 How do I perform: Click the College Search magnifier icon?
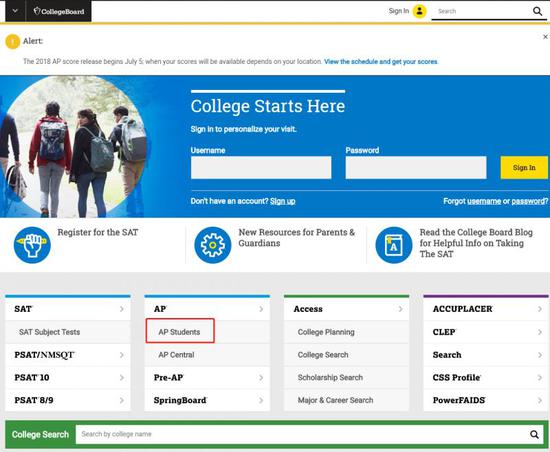click(x=534, y=434)
